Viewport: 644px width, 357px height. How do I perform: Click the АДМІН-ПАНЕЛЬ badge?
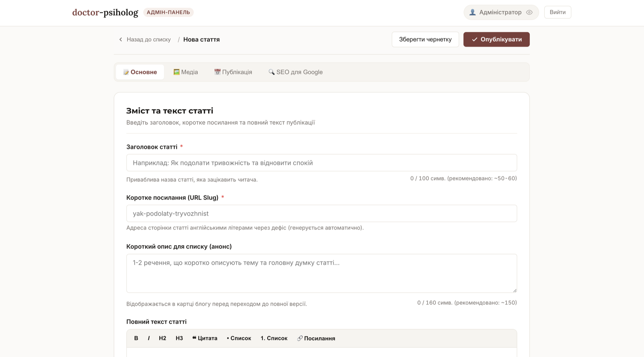click(168, 12)
